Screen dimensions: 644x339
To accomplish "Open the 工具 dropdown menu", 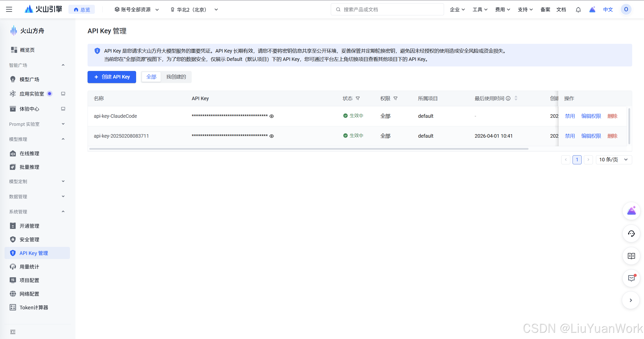I will [x=480, y=10].
